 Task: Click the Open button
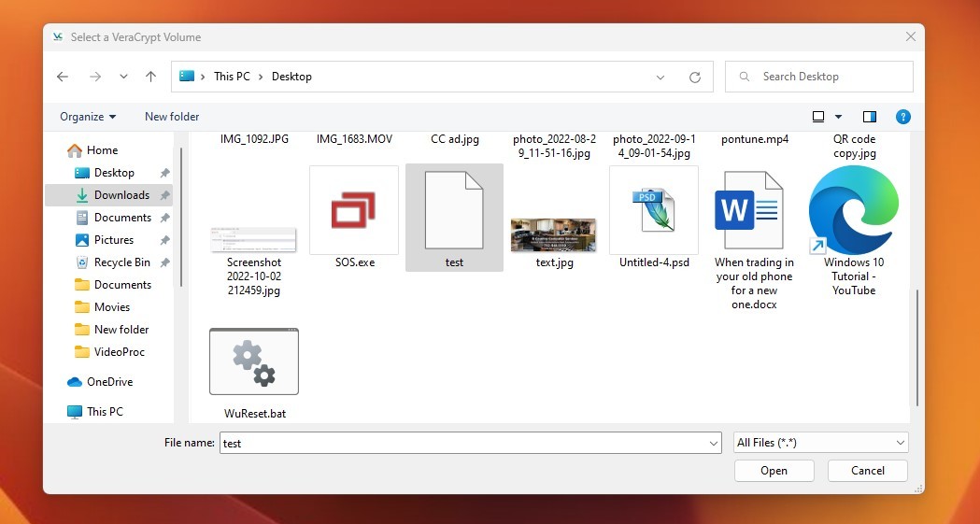(774, 470)
